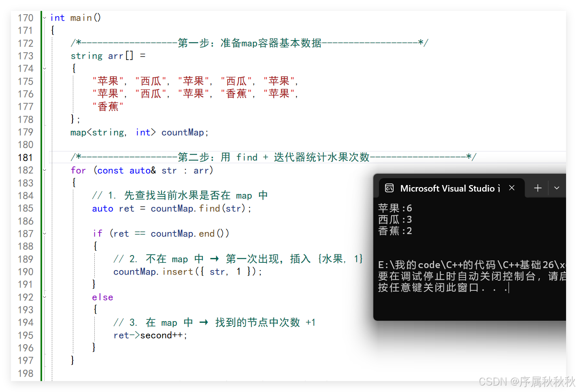Click console output '西瓜:3'
The width and height of the screenshot is (577, 392).
coord(395,219)
